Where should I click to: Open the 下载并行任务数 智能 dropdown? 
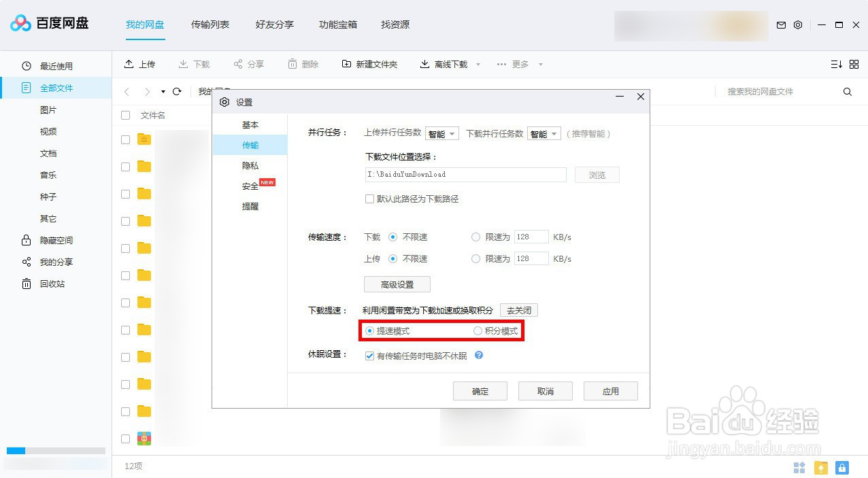pos(543,133)
